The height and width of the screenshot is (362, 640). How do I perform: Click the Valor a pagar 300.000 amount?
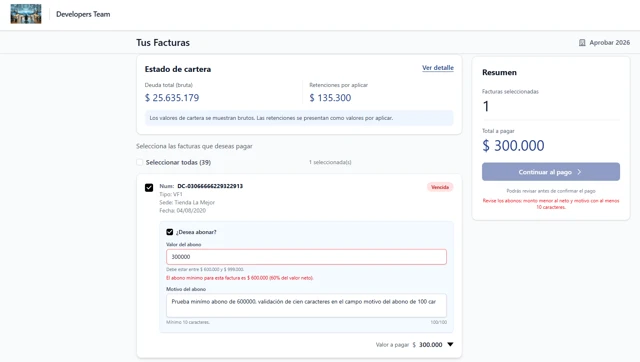(430, 345)
